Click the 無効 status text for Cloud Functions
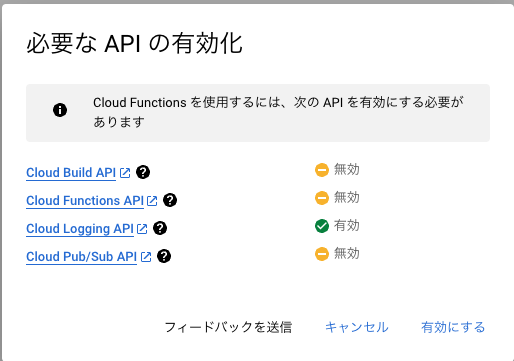This screenshot has height=361, width=514. pos(347,198)
